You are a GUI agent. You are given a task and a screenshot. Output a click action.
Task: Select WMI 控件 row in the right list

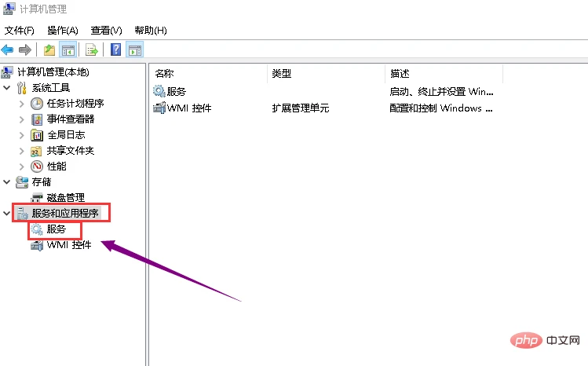point(188,108)
